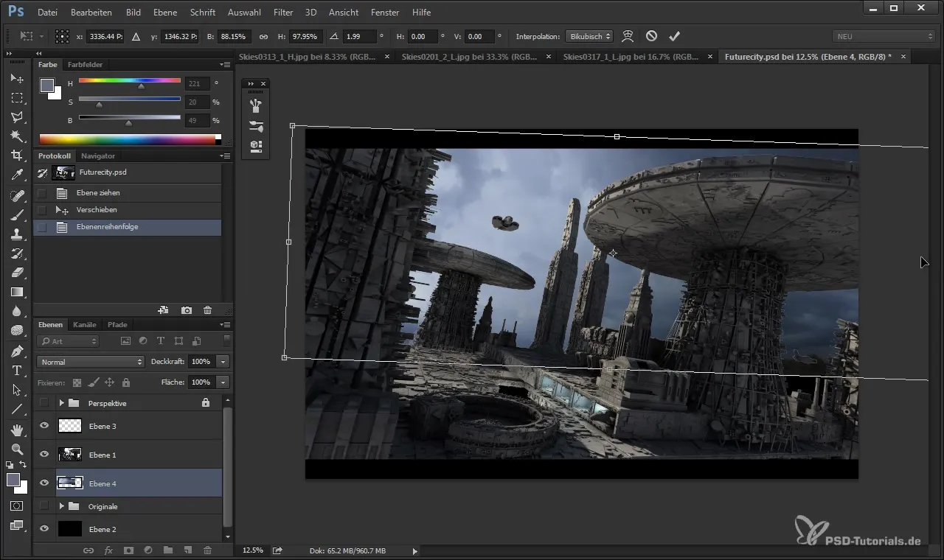Delete layer with the Layers trash icon
Viewport: 944px width, 560px height.
click(207, 550)
